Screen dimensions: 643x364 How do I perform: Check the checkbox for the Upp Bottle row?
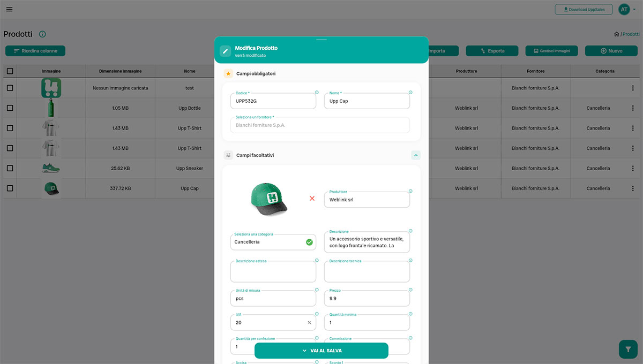(9, 108)
